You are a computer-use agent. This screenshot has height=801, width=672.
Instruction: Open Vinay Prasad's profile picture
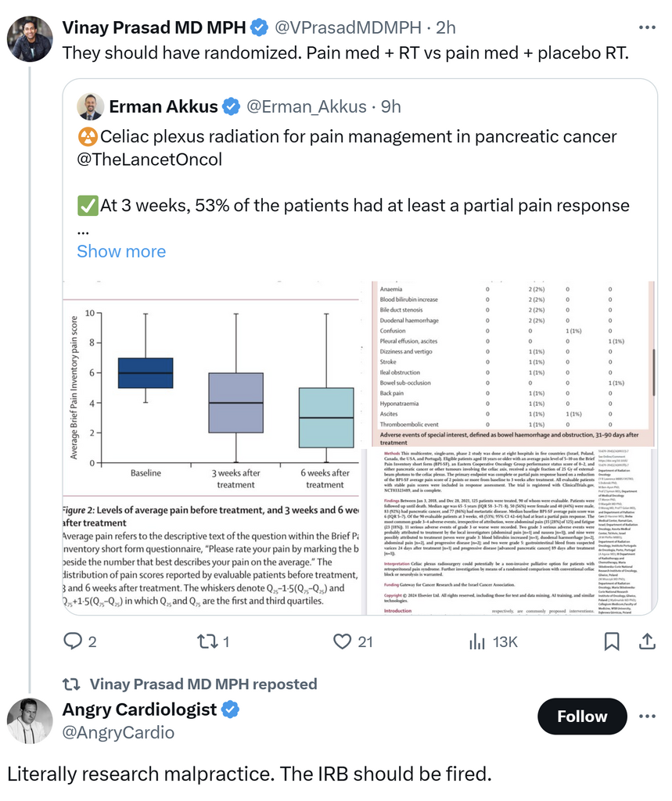(x=31, y=38)
